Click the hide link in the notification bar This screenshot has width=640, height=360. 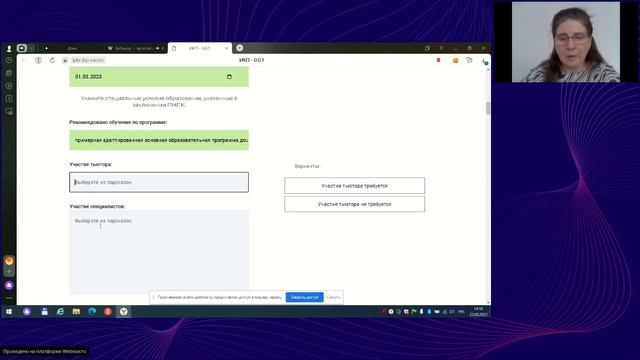[x=333, y=297]
